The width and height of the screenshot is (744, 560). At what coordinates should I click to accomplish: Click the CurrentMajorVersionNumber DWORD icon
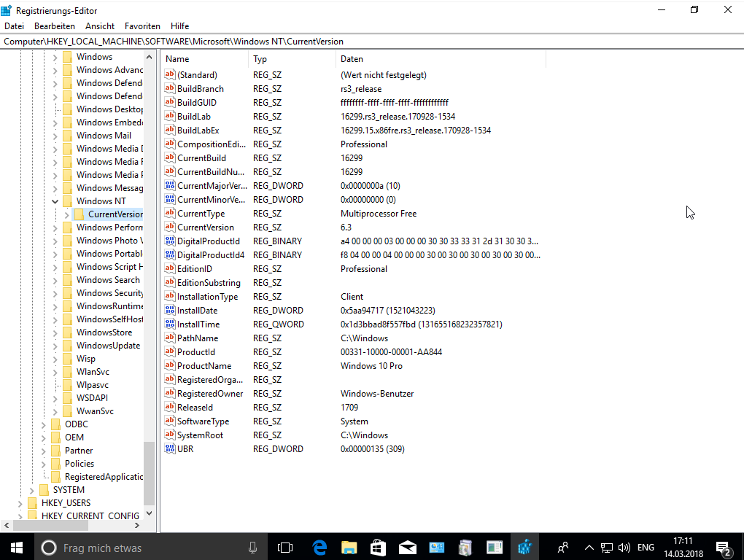pyautogui.click(x=170, y=185)
